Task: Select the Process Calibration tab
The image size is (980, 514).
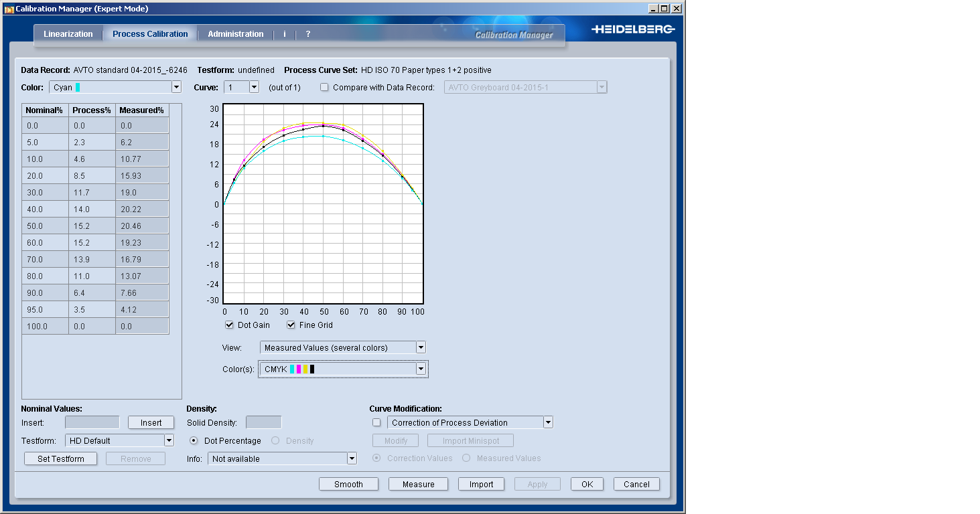Action: point(150,34)
